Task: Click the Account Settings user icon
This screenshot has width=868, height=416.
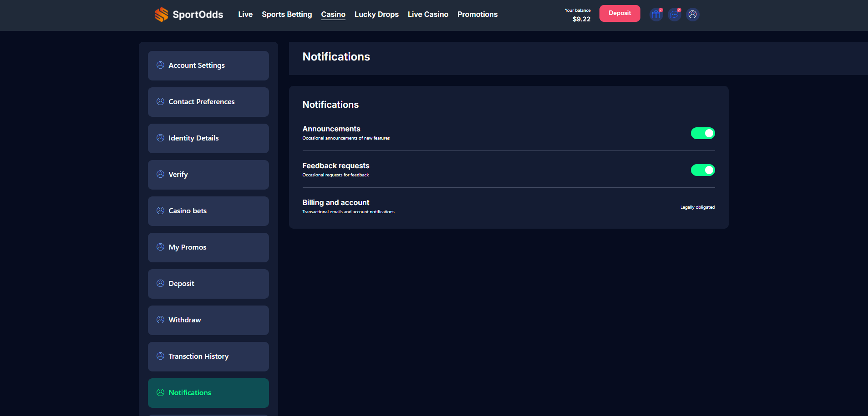Action: pyautogui.click(x=160, y=65)
